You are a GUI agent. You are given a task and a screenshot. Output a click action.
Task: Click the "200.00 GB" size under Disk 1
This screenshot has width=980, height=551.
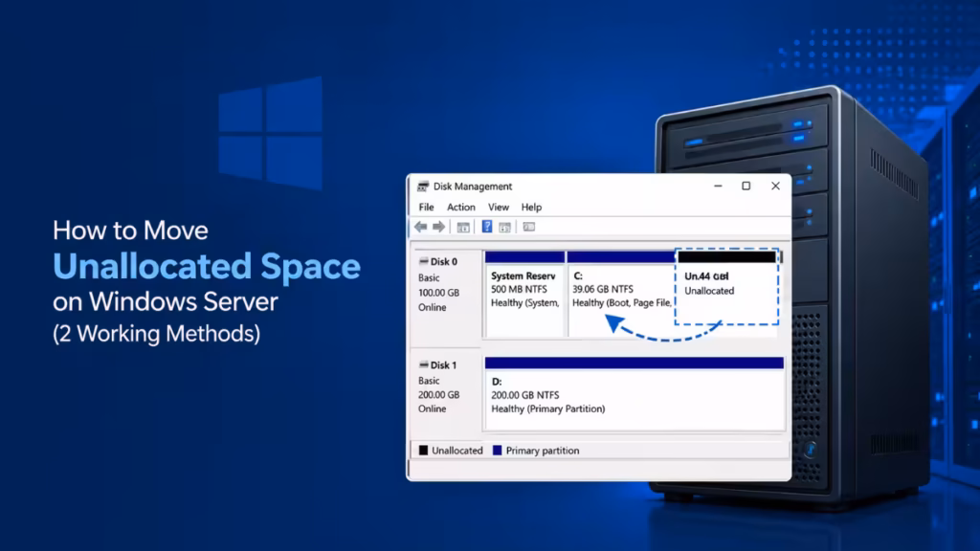point(438,395)
